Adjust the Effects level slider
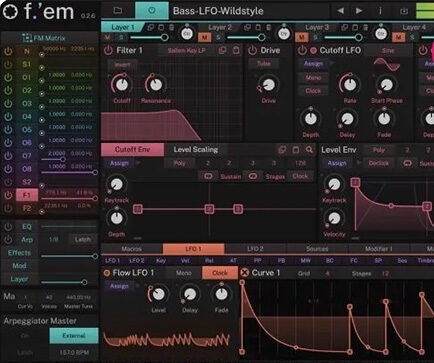Viewport: 434px width, 363px height. 69,256
